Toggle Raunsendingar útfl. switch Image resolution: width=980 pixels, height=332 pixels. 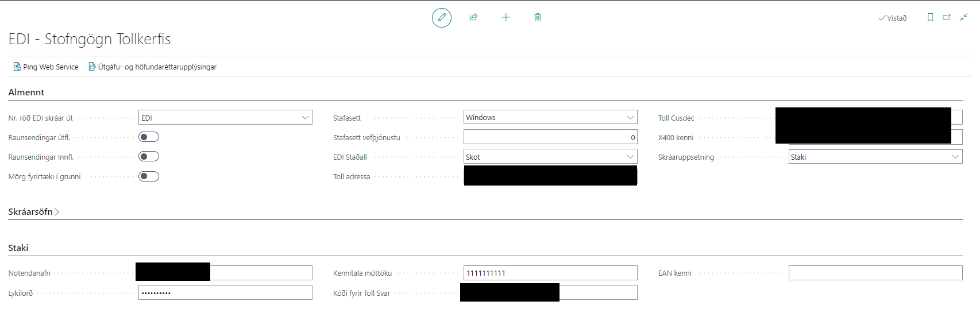pyautogui.click(x=149, y=137)
